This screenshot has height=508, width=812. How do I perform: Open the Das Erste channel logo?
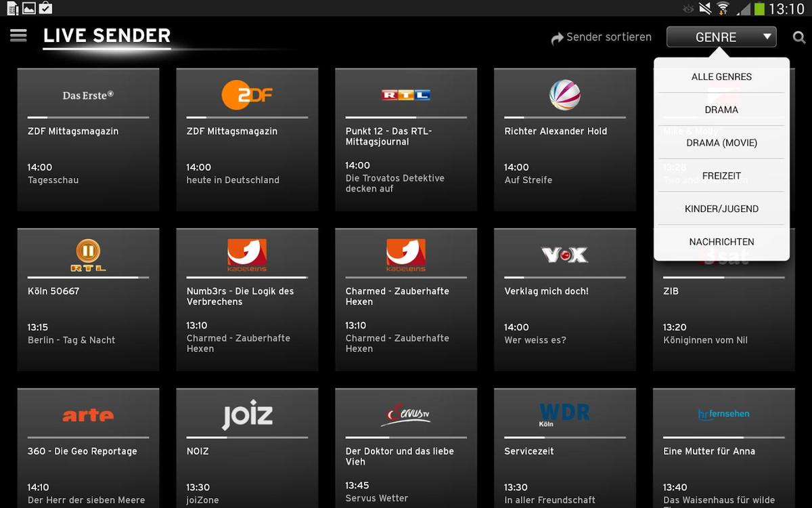(x=88, y=96)
